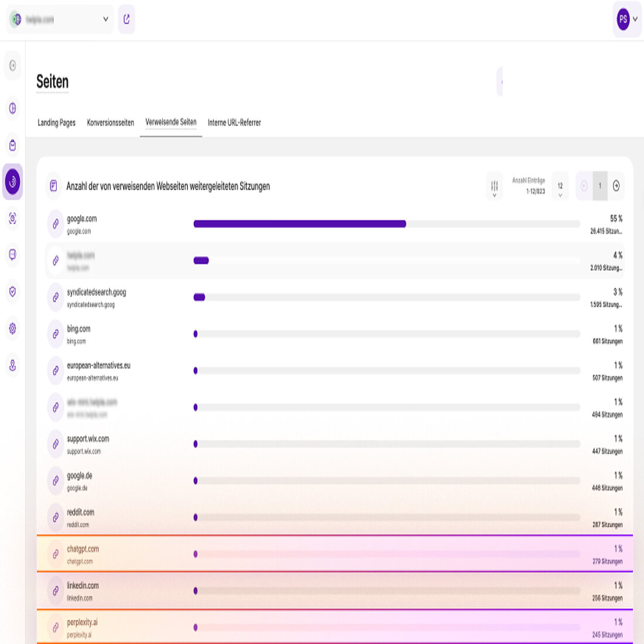
Task: Open the Interne URL-Referrer tab
Action: tap(234, 123)
